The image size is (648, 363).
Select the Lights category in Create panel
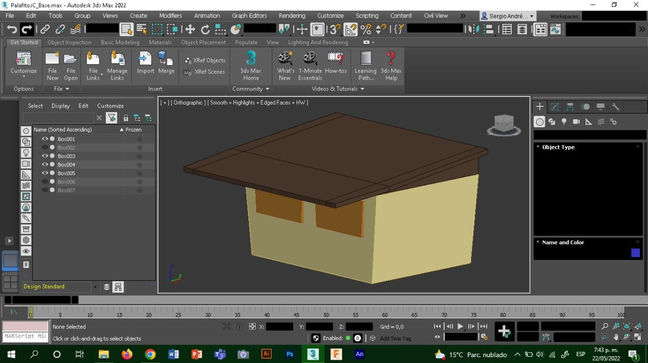tap(564, 122)
